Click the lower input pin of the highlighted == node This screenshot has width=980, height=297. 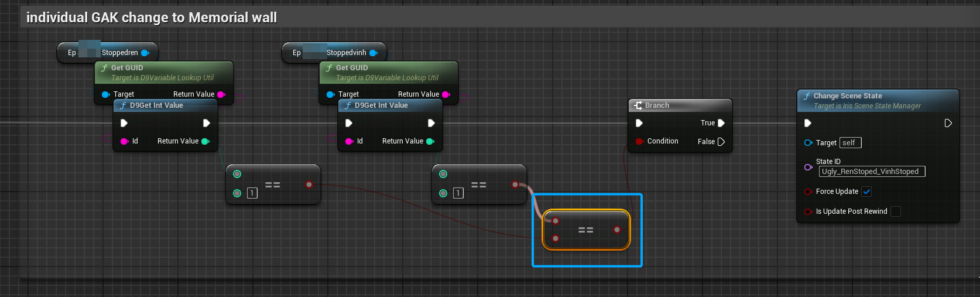point(556,238)
